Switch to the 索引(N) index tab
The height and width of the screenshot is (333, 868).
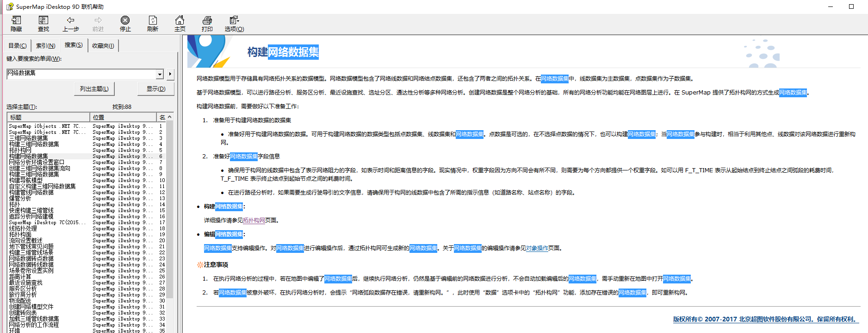(46, 45)
